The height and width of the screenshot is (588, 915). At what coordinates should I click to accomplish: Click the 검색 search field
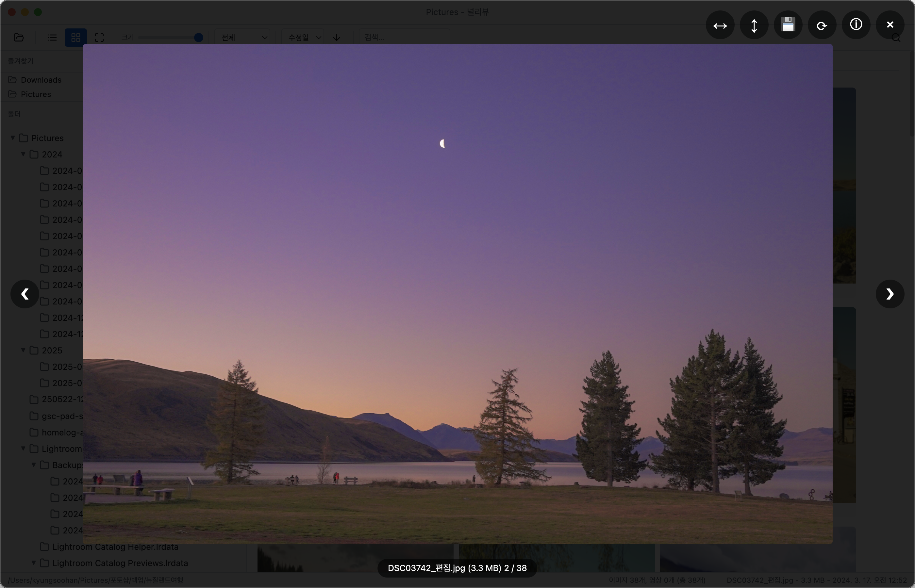click(x=404, y=38)
